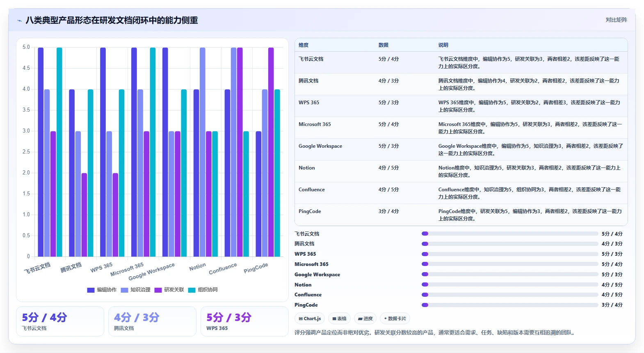Click the 腾讯文档 purple 研发关联 bar
Image resolution: width=644 pixels, height=353 pixels.
tap(84, 215)
